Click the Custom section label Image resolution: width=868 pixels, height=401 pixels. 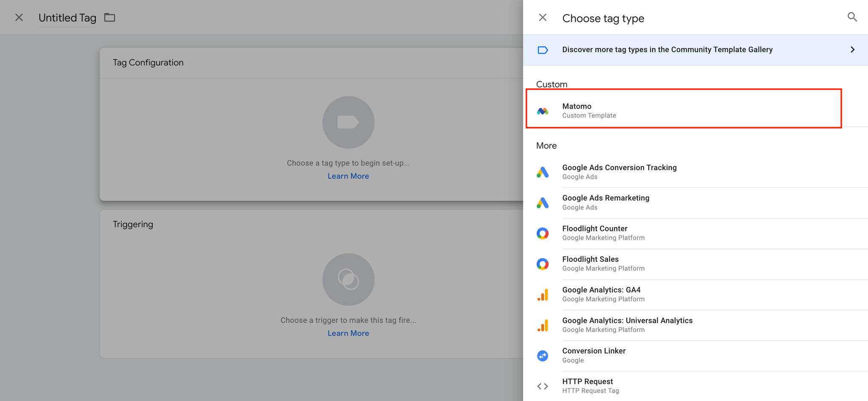551,84
